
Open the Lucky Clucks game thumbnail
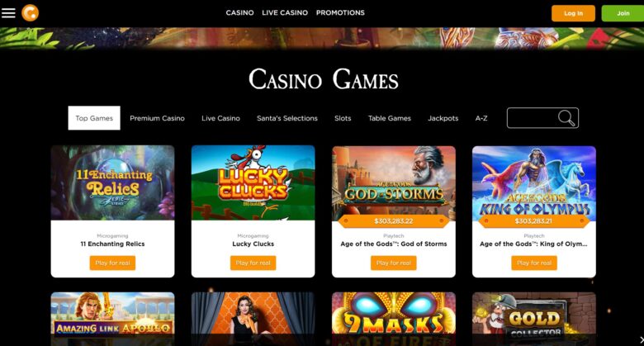(x=253, y=182)
